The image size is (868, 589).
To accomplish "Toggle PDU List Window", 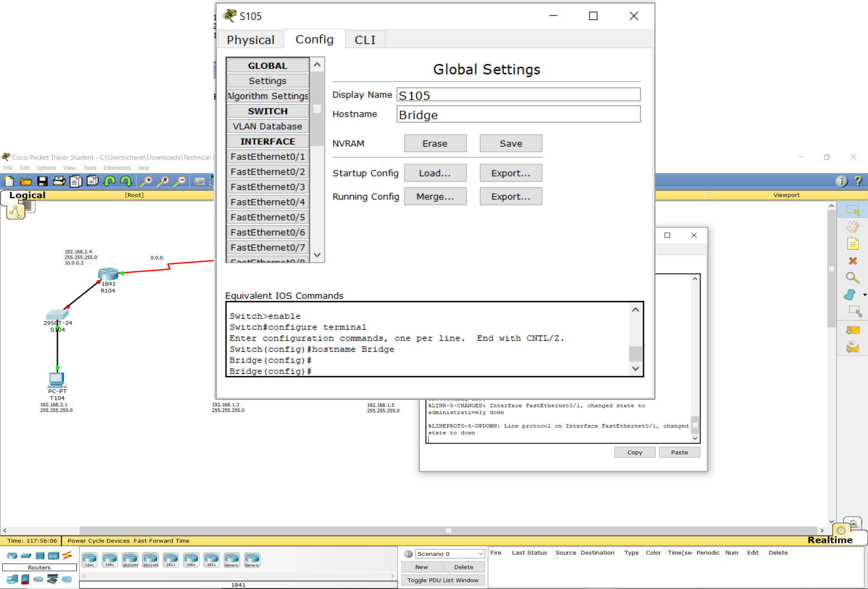I will tap(443, 580).
